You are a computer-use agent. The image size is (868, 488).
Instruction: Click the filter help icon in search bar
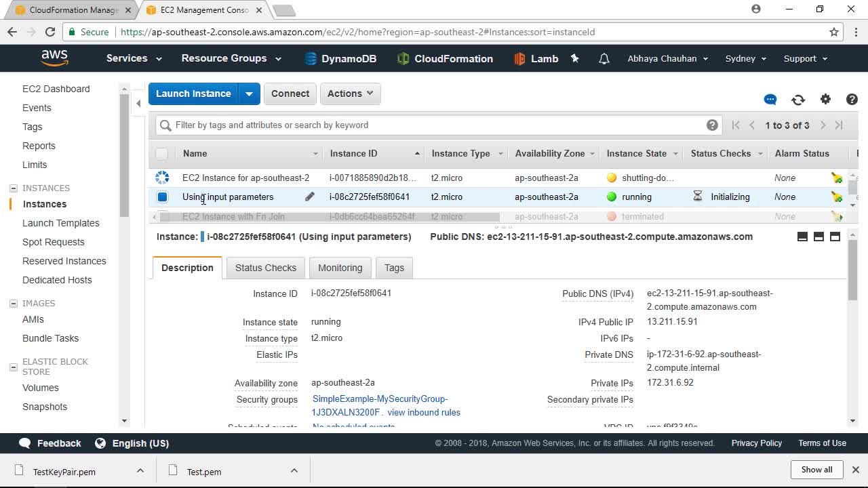[712, 125]
